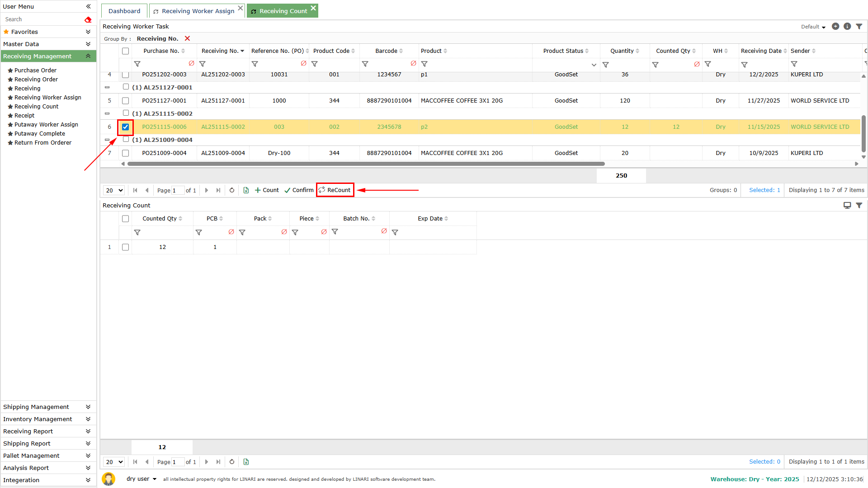This screenshot has width=868, height=488.
Task: Export upper grid to Excel icon
Action: [x=246, y=190]
